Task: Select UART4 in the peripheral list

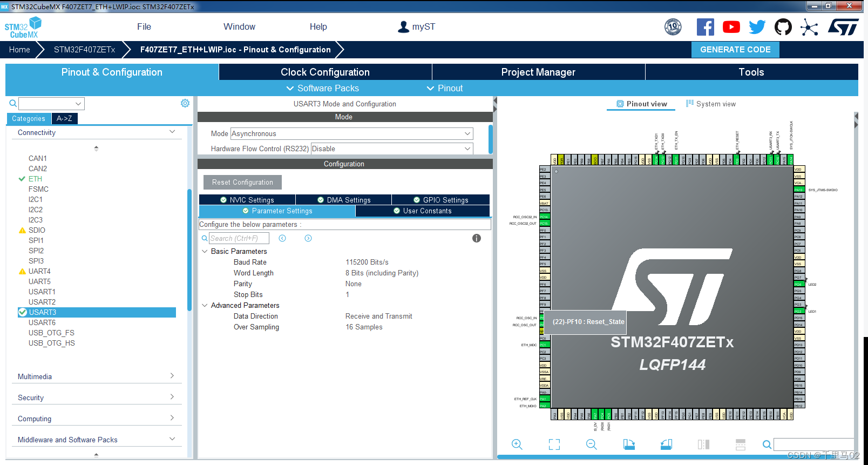Action: [x=39, y=271]
